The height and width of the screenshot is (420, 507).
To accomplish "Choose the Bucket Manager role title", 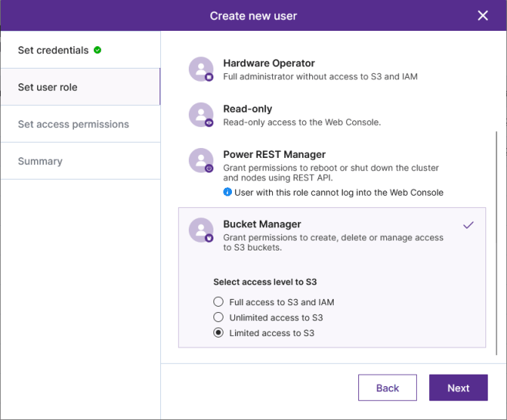I will coord(262,224).
